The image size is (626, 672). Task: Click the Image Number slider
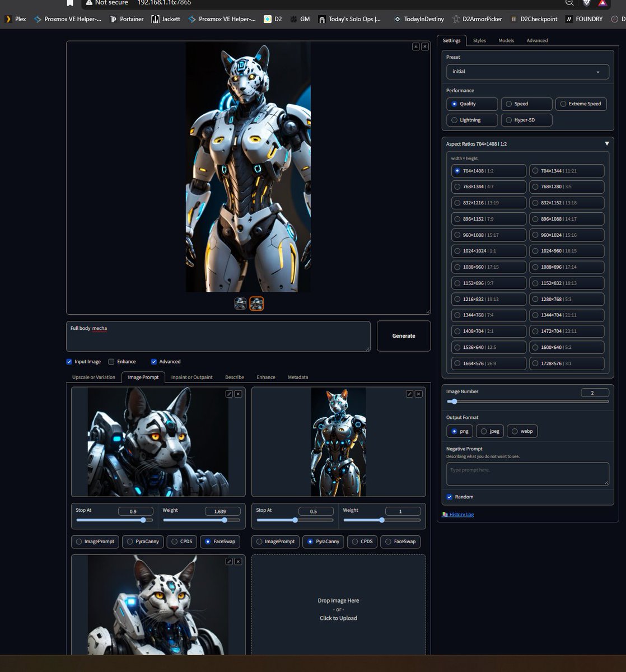click(527, 402)
